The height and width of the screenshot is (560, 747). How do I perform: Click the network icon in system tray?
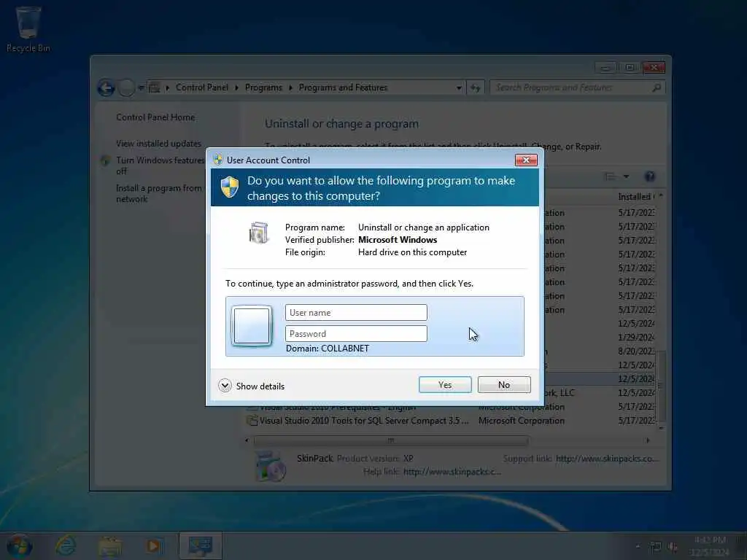click(656, 547)
